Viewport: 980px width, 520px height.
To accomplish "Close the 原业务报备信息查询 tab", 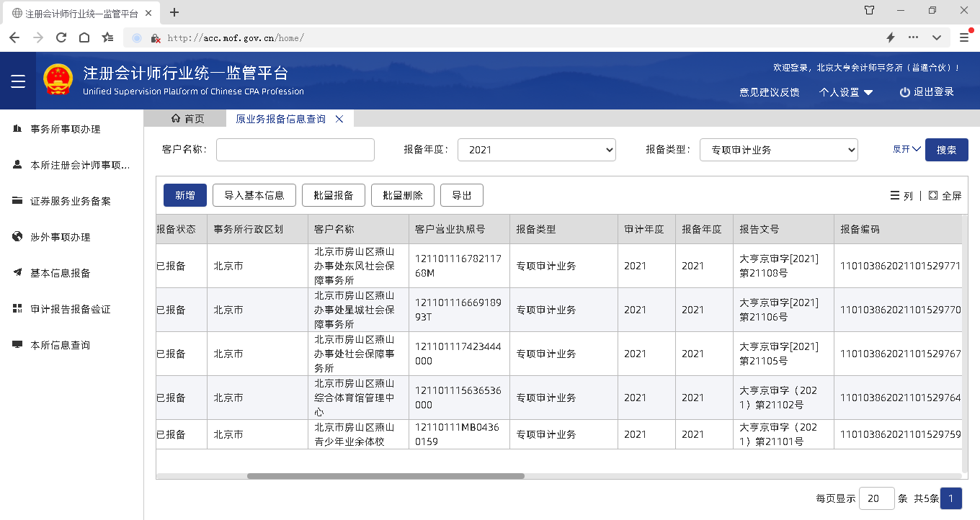I will (339, 119).
